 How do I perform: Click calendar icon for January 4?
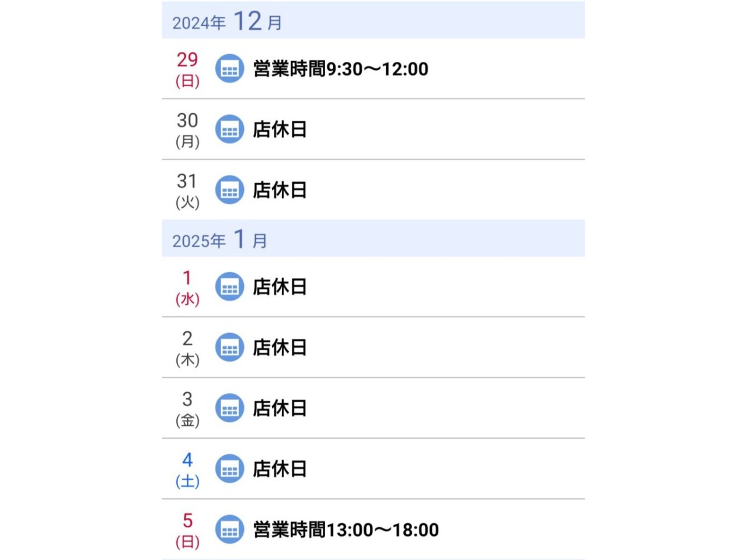229,469
